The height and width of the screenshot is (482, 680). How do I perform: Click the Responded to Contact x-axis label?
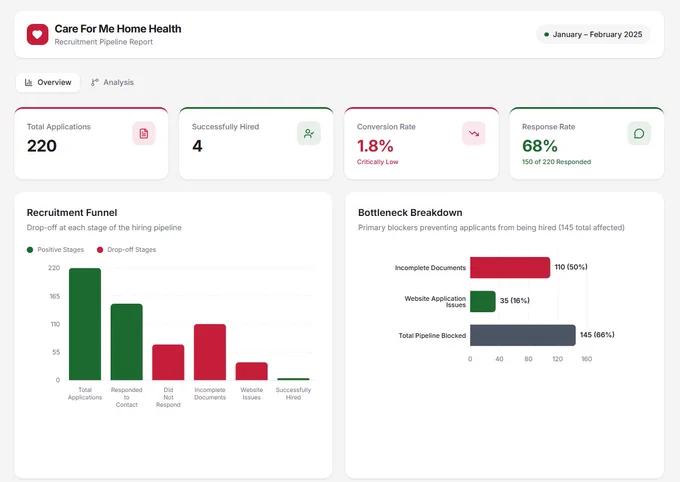point(127,397)
